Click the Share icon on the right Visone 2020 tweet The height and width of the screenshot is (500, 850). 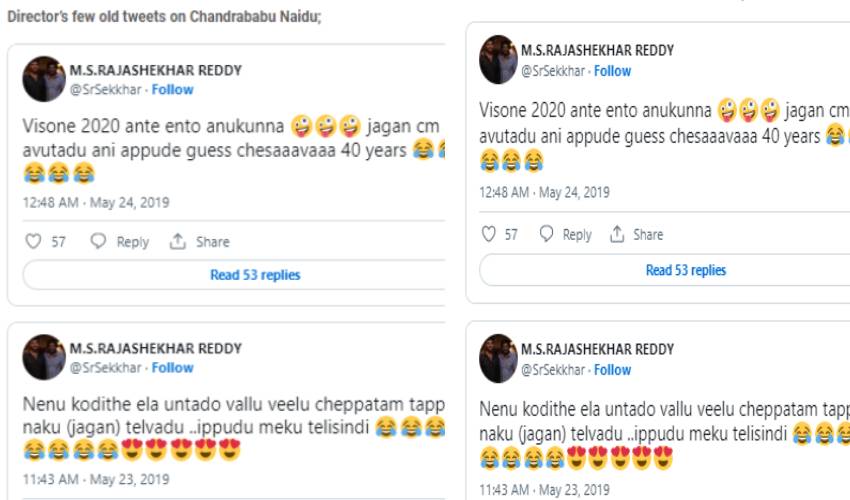(616, 234)
